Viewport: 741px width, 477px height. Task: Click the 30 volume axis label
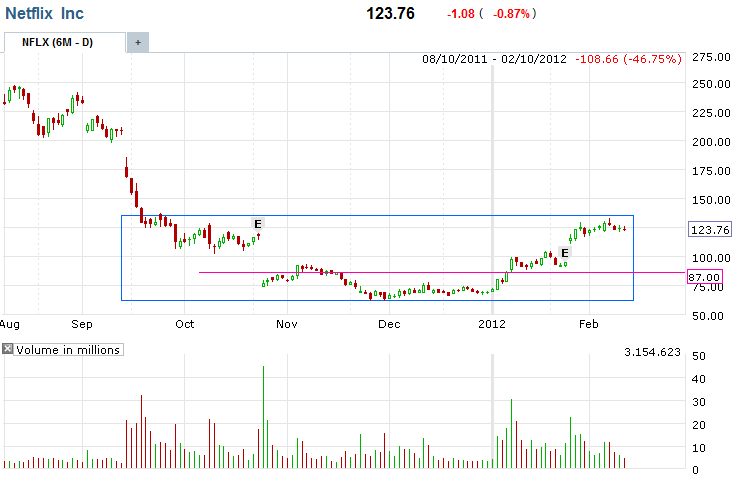699,402
